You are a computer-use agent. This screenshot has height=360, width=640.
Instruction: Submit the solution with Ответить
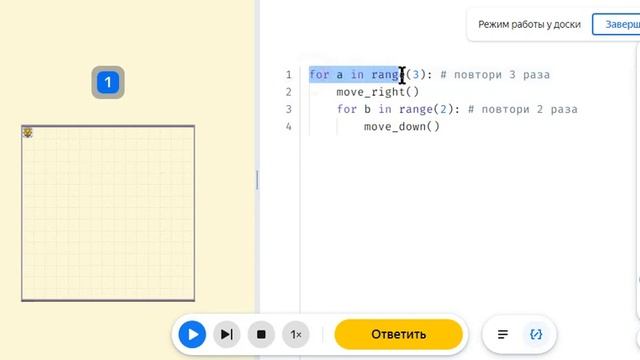pos(398,334)
